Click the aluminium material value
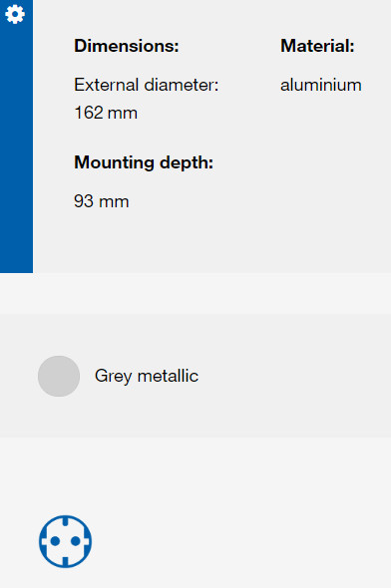This screenshot has height=588, width=391. 321,85
